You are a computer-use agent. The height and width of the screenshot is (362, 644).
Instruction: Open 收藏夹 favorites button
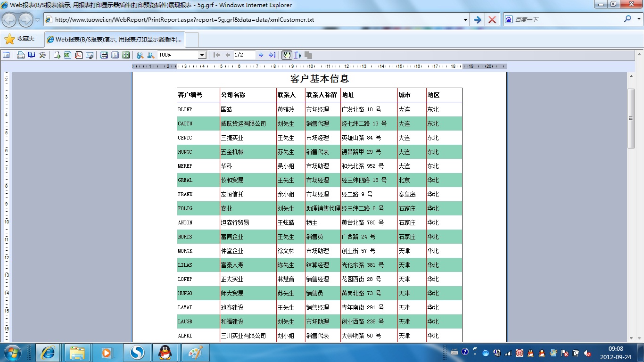20,39
